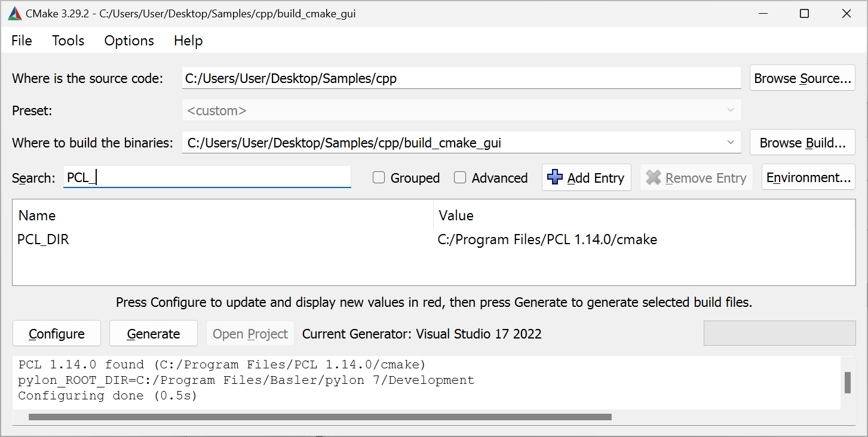Enable the Grouped checkbox
This screenshot has height=437, width=868.
[379, 178]
